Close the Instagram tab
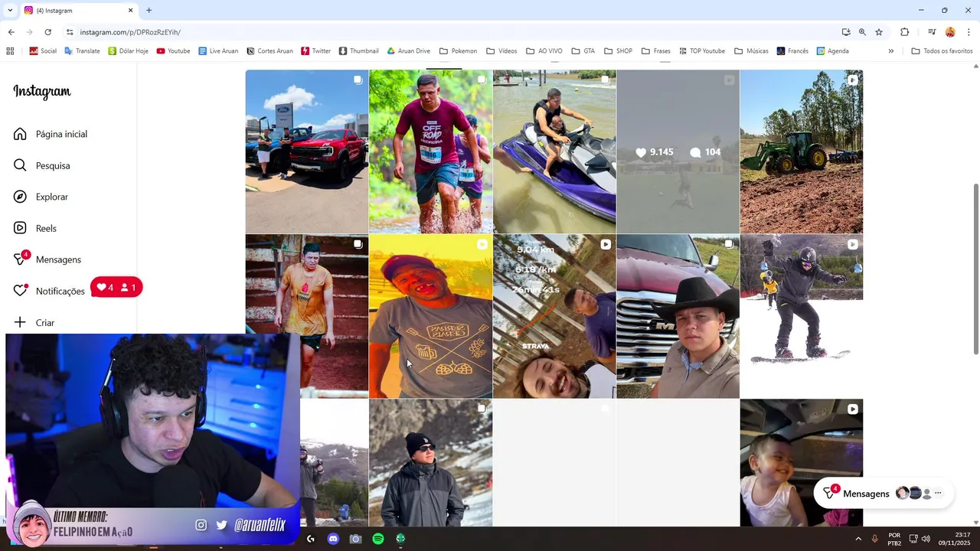 click(130, 11)
